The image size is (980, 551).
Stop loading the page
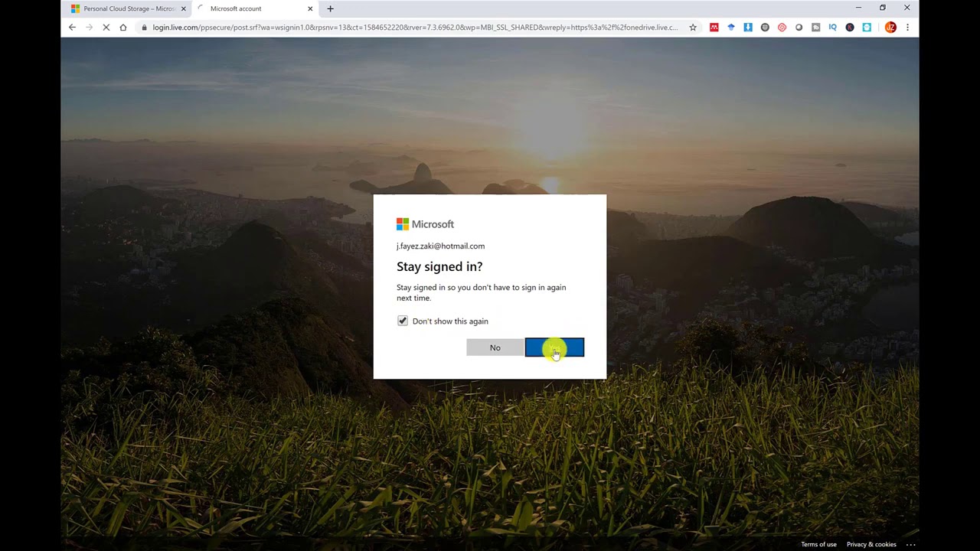click(x=106, y=28)
